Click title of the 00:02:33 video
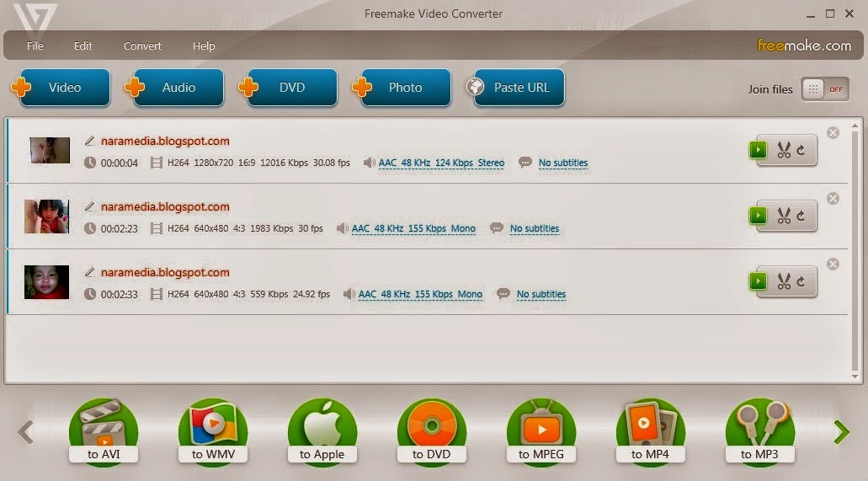 point(165,272)
